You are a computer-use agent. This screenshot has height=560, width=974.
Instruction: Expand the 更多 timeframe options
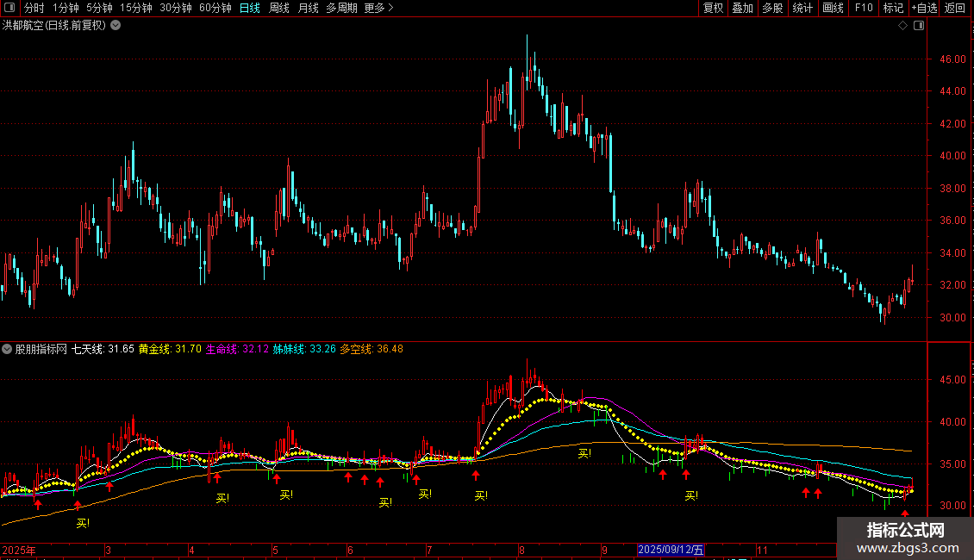point(378,8)
